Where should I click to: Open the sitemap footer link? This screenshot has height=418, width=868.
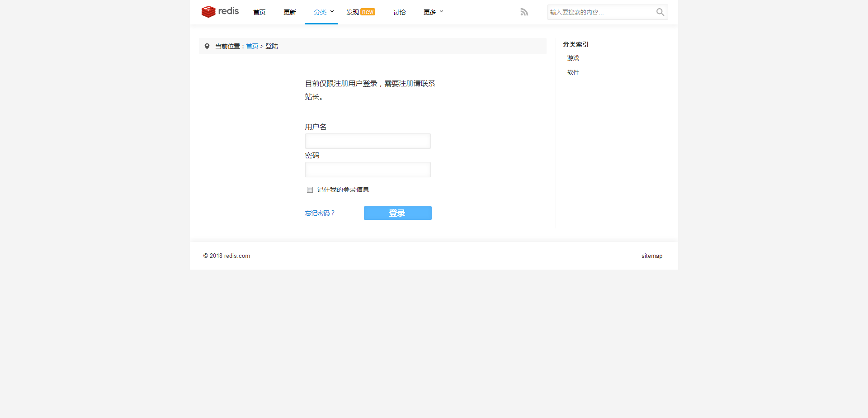coord(652,256)
